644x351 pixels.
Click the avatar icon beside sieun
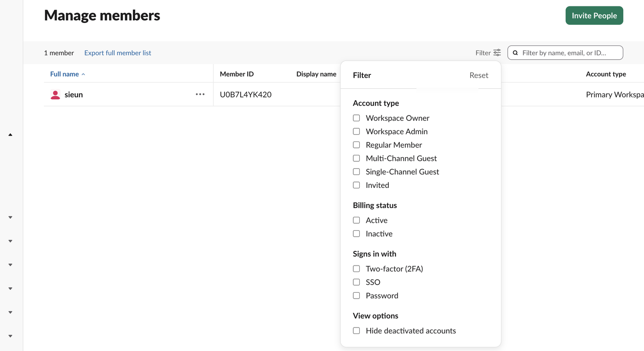click(55, 95)
